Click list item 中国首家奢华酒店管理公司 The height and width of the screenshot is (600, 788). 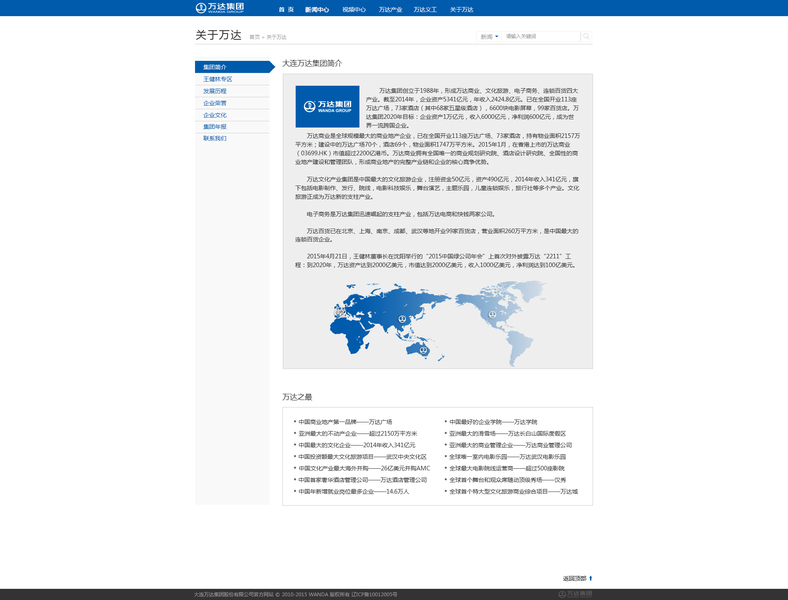point(363,480)
